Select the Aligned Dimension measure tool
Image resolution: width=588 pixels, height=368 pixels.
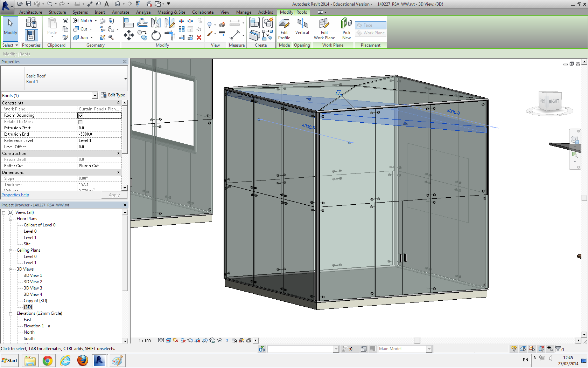(x=234, y=35)
